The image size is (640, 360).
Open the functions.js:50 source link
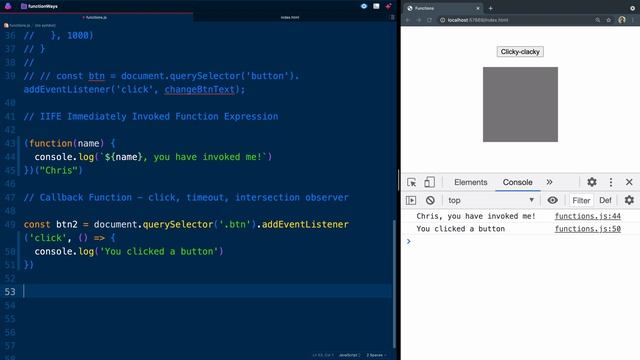click(x=587, y=229)
